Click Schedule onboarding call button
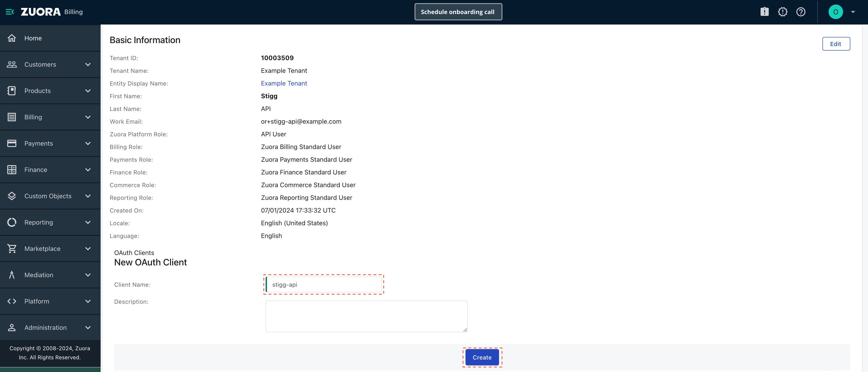Screen dimensions: 868x372 (458, 12)
